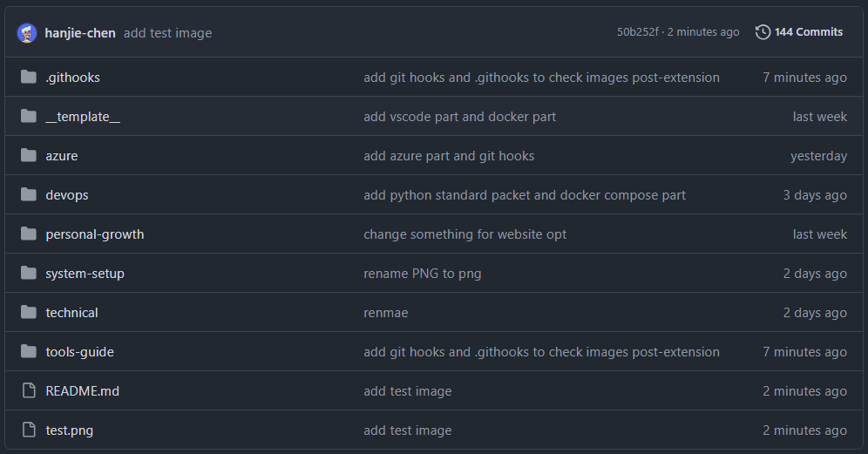Open the system-setup folder
This screenshot has width=868, height=454.
click(x=85, y=274)
